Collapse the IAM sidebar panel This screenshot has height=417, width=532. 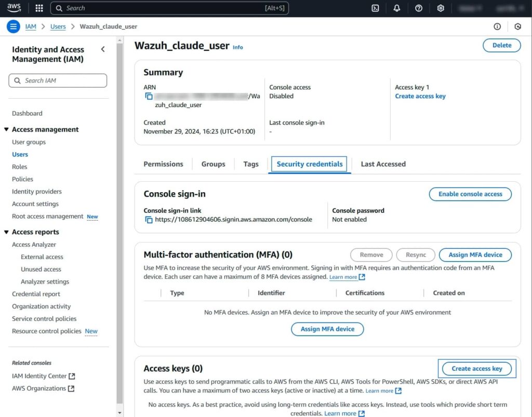[x=103, y=49]
